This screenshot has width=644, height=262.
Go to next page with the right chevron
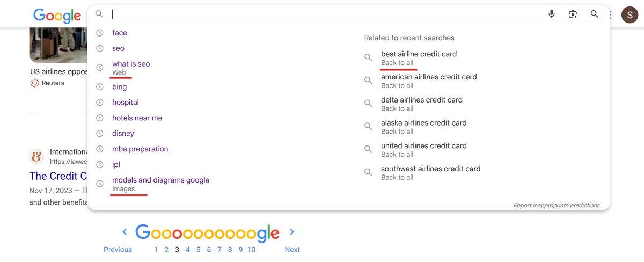(x=292, y=232)
